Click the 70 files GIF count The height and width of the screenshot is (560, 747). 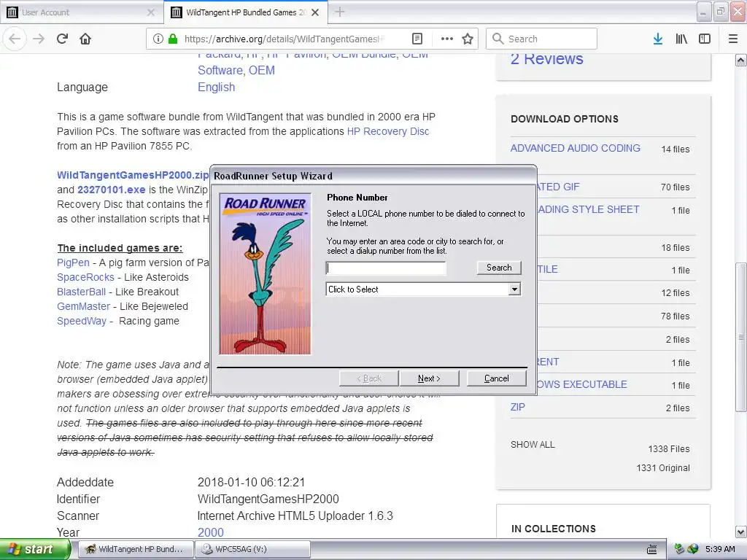675,187
